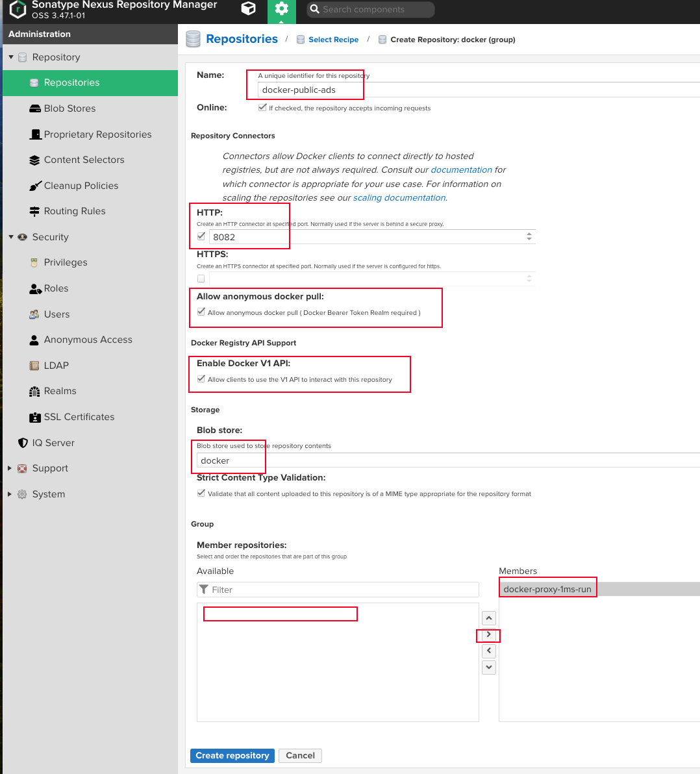Open the scaling documentation link
This screenshot has height=774, width=700.
(399, 197)
